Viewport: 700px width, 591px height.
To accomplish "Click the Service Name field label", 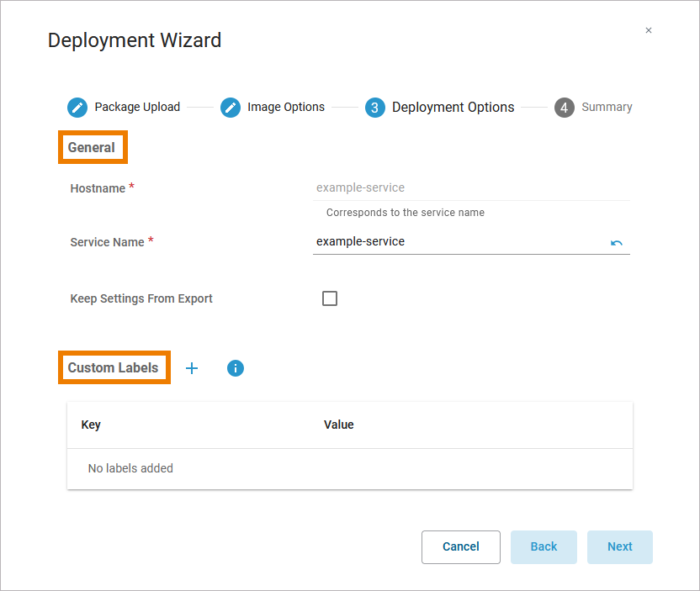I will [107, 242].
